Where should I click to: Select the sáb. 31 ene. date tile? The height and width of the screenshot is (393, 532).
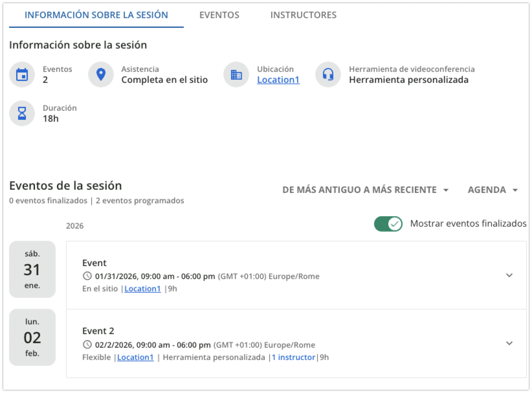tap(32, 269)
